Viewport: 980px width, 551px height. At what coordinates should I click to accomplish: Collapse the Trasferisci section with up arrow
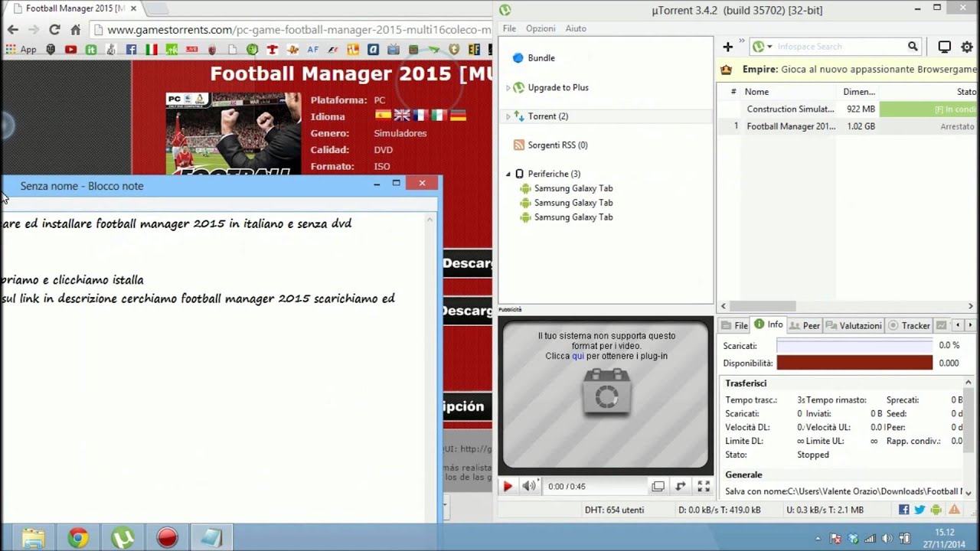point(968,383)
